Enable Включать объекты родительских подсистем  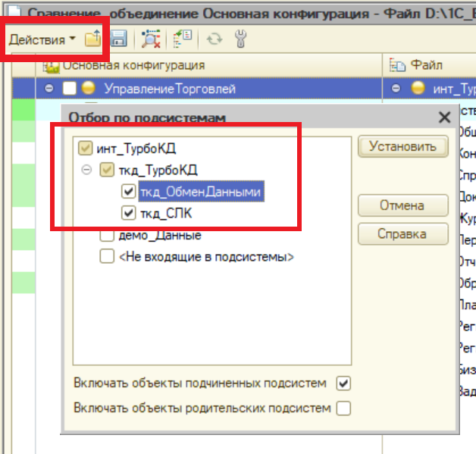(x=343, y=409)
